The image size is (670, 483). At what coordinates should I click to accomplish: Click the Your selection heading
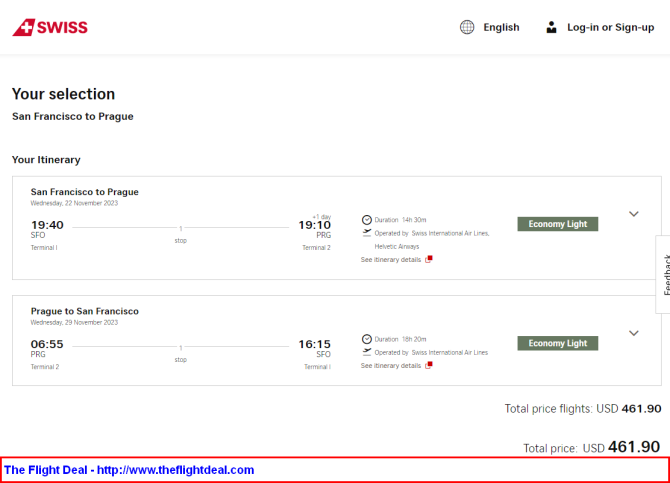pyautogui.click(x=63, y=94)
